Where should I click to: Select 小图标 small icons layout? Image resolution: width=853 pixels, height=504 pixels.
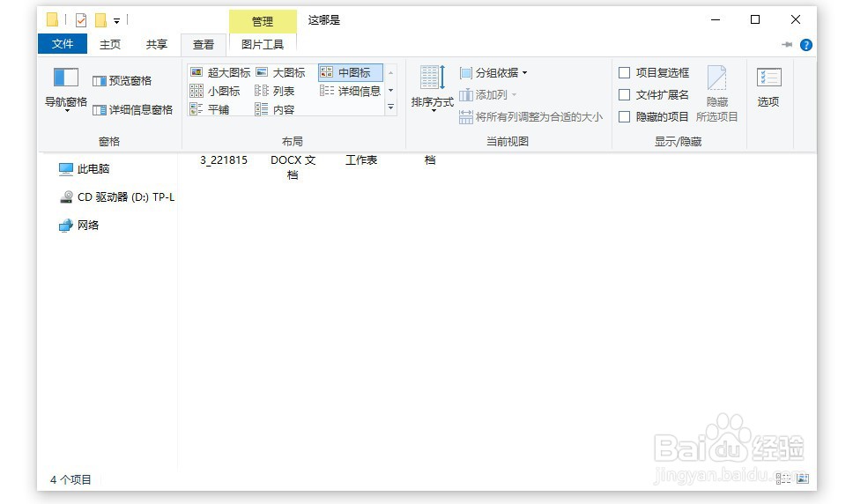coord(215,91)
